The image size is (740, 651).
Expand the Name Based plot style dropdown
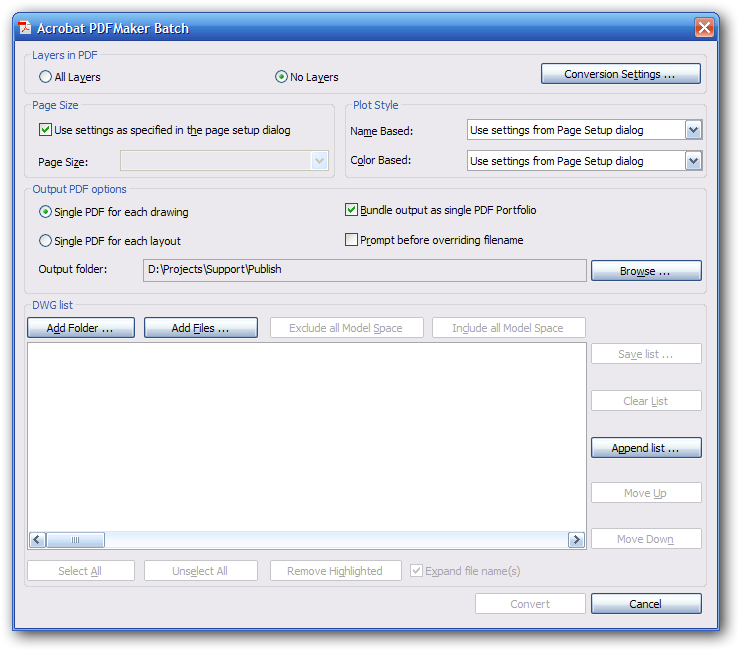click(x=693, y=130)
